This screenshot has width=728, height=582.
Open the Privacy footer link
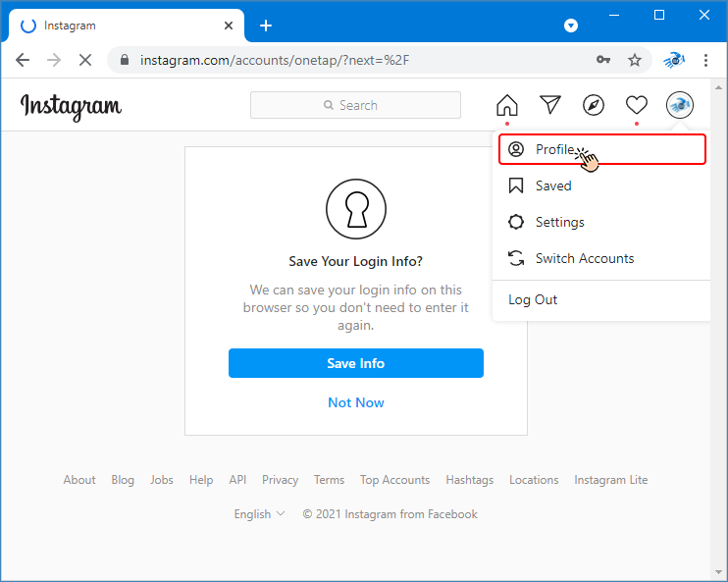(280, 480)
